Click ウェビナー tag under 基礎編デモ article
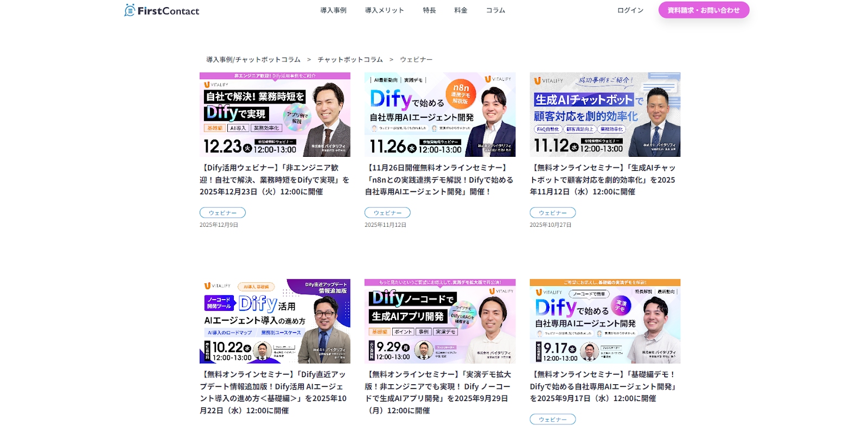This screenshot has height=426, width=868. (553, 419)
